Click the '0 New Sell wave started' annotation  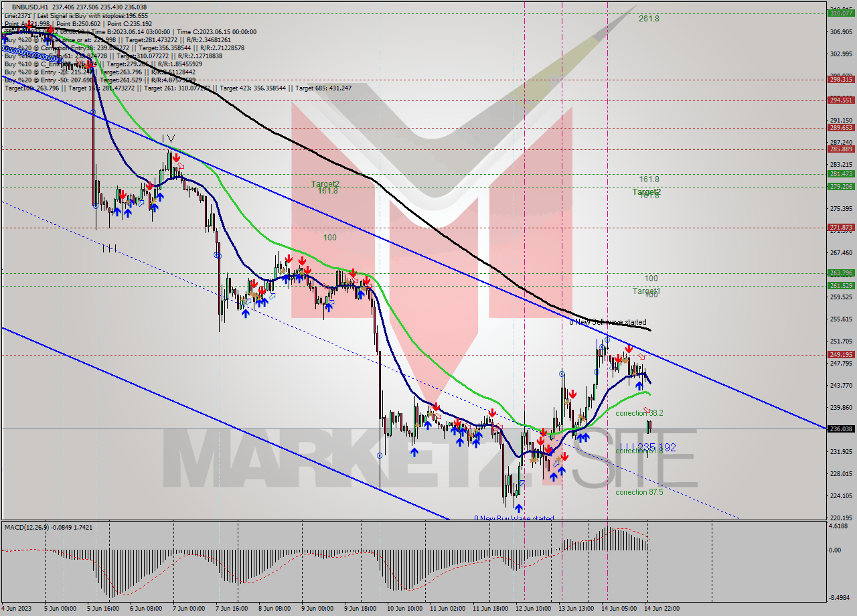pyautogui.click(x=608, y=322)
